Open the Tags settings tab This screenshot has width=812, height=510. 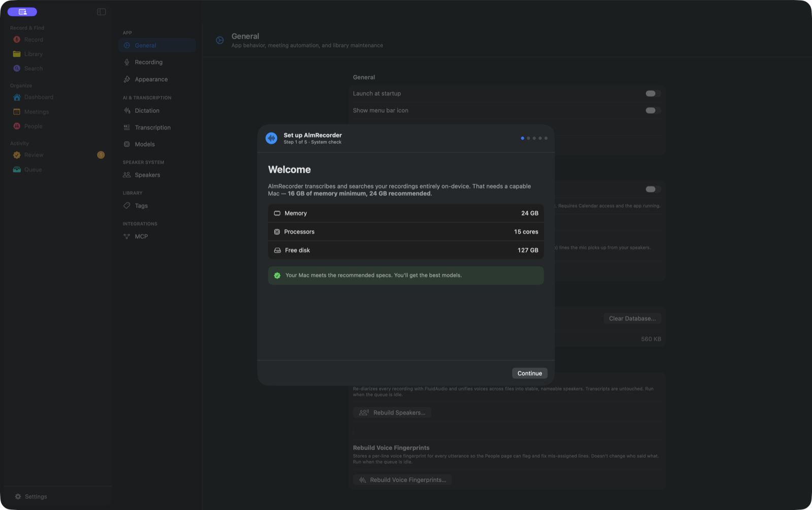tap(157, 206)
